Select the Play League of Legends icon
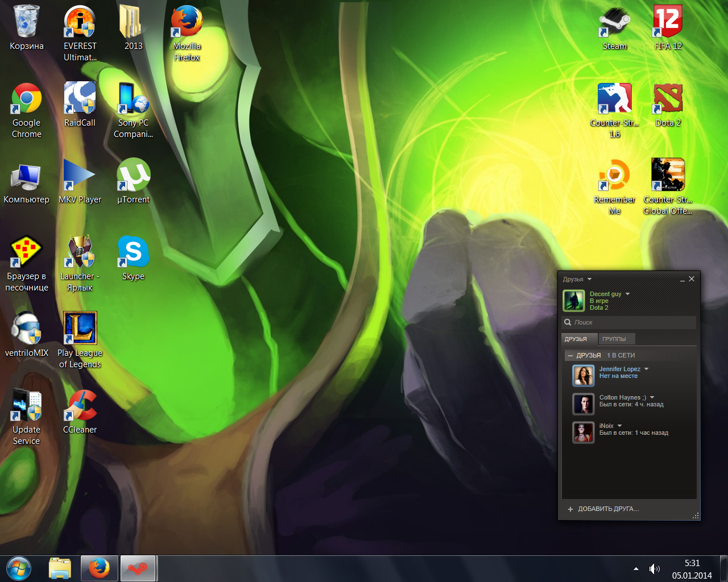 point(80,329)
